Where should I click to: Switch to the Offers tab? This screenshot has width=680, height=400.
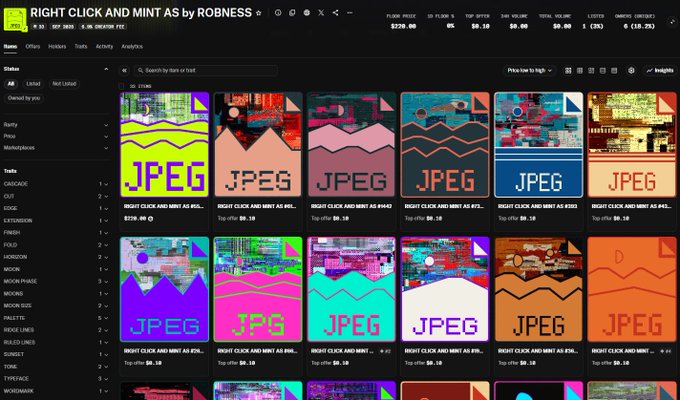tap(33, 46)
